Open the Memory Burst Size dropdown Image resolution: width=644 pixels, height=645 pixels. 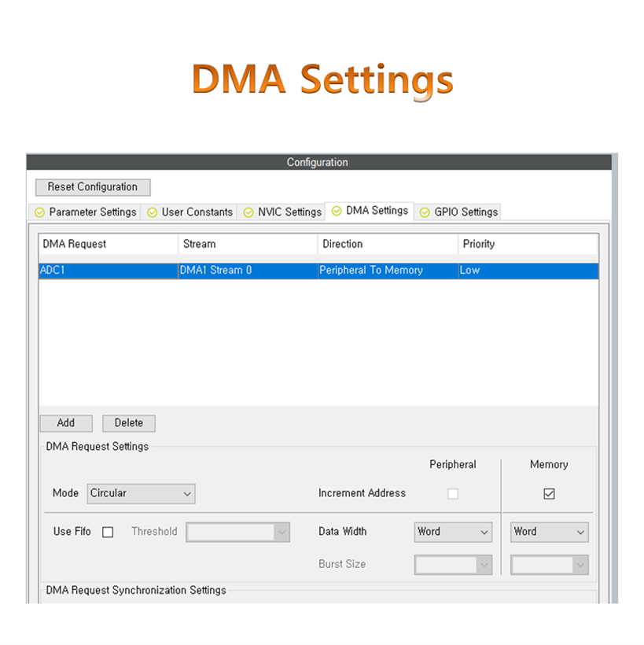[550, 565]
